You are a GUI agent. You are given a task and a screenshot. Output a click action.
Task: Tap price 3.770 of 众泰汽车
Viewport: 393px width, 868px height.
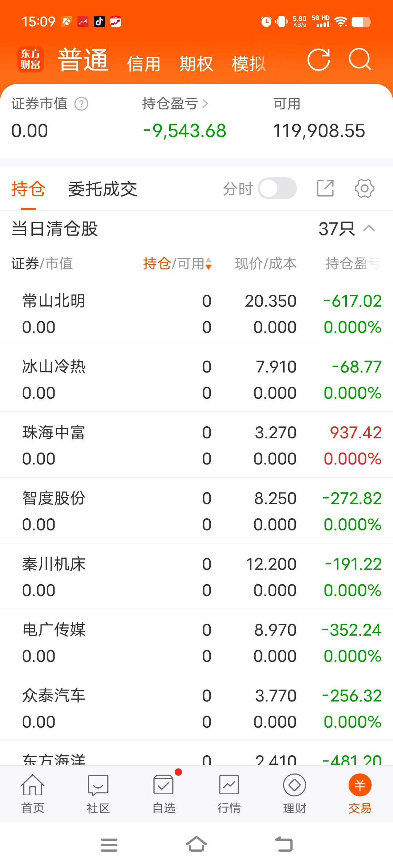[276, 696]
